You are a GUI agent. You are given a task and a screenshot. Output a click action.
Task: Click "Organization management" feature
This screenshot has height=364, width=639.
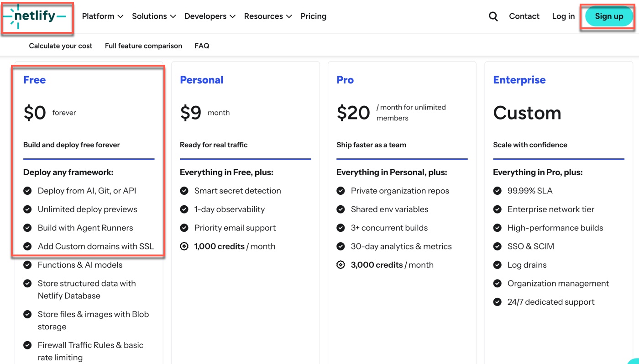[x=558, y=284]
